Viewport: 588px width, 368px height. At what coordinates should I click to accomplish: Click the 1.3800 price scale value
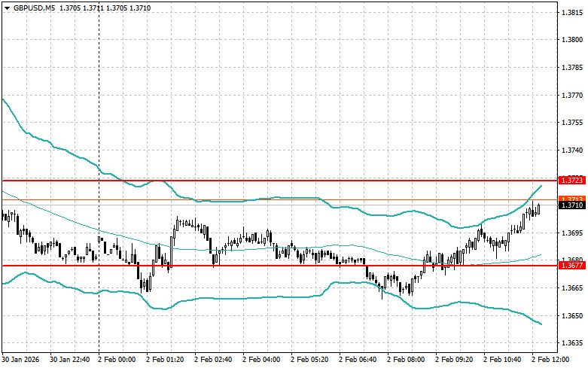[x=572, y=40]
